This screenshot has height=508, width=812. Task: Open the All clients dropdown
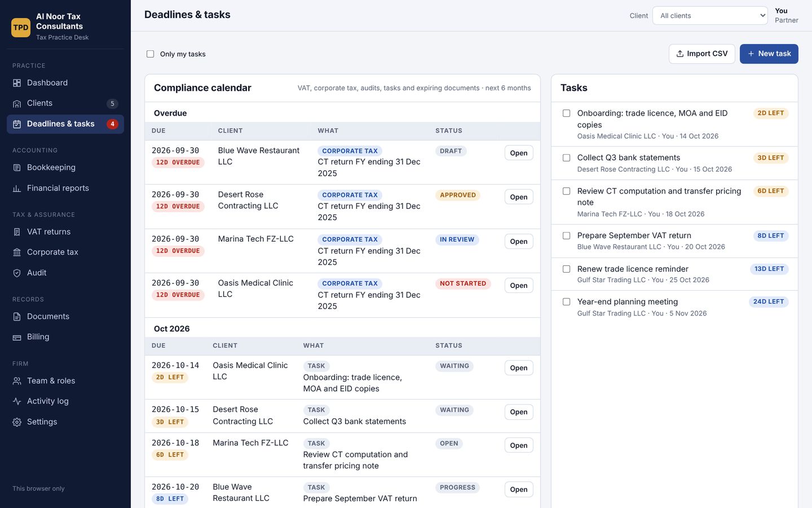coord(710,16)
